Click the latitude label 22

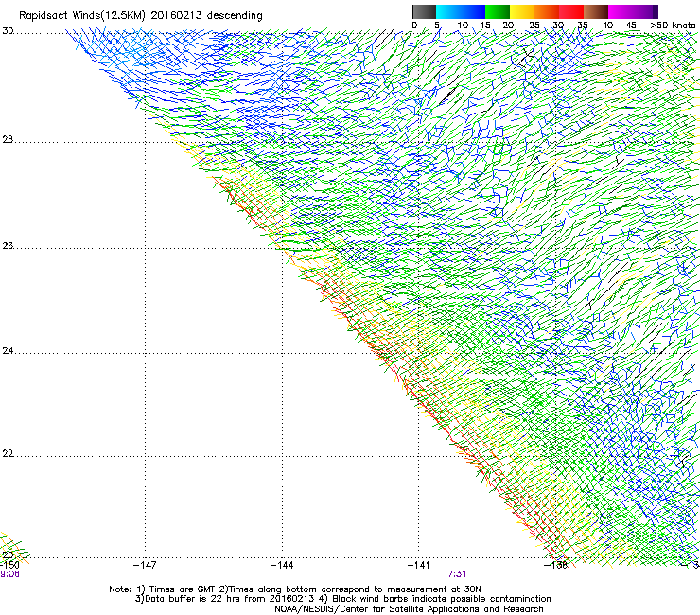[x=8, y=454]
